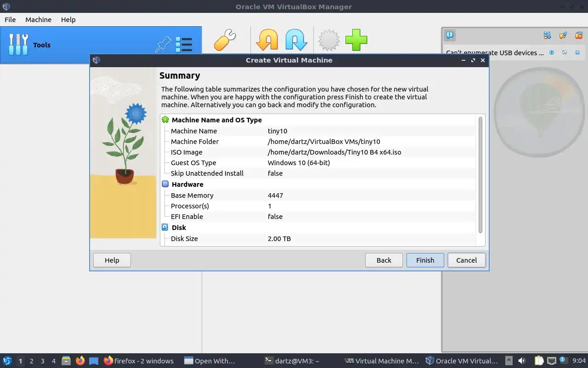
Task: Click the delete finished notifications icon
Action: pyautogui.click(x=578, y=35)
